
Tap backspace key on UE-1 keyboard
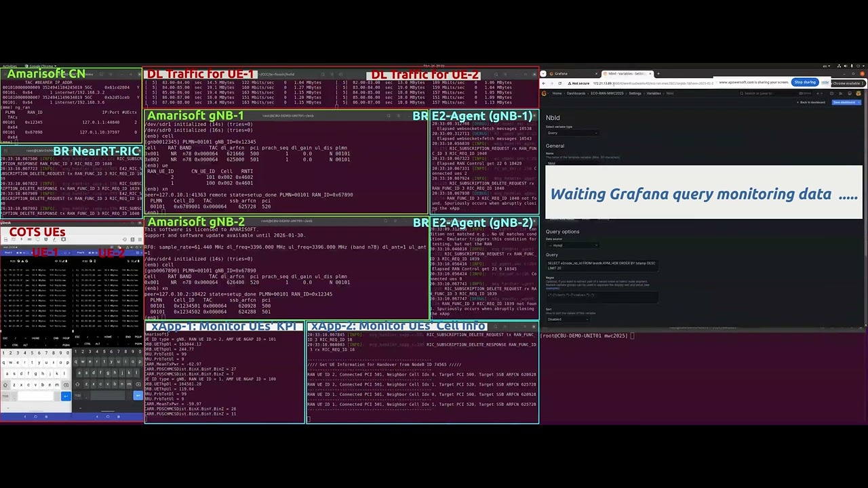coord(66,385)
